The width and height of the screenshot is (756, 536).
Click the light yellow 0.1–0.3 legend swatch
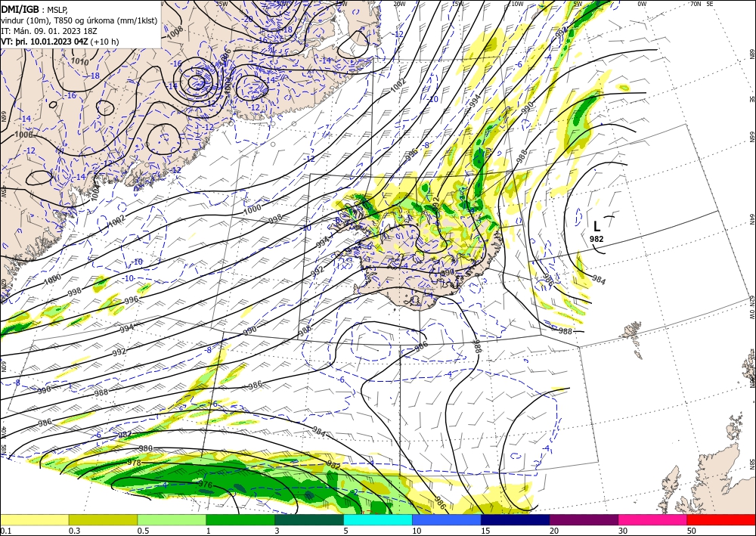[34, 519]
